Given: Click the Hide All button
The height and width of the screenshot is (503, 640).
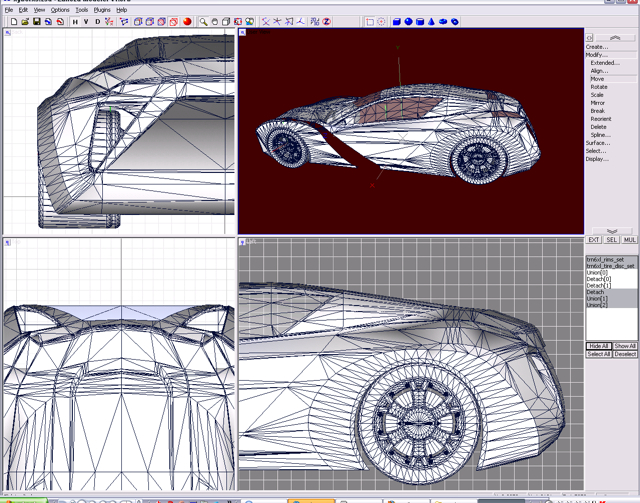Looking at the screenshot, I should (x=598, y=346).
